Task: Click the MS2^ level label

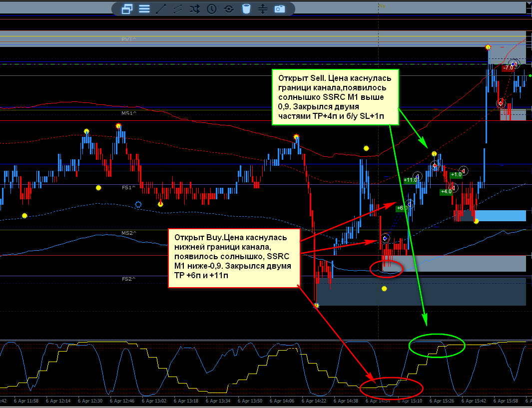Action: coord(129,233)
